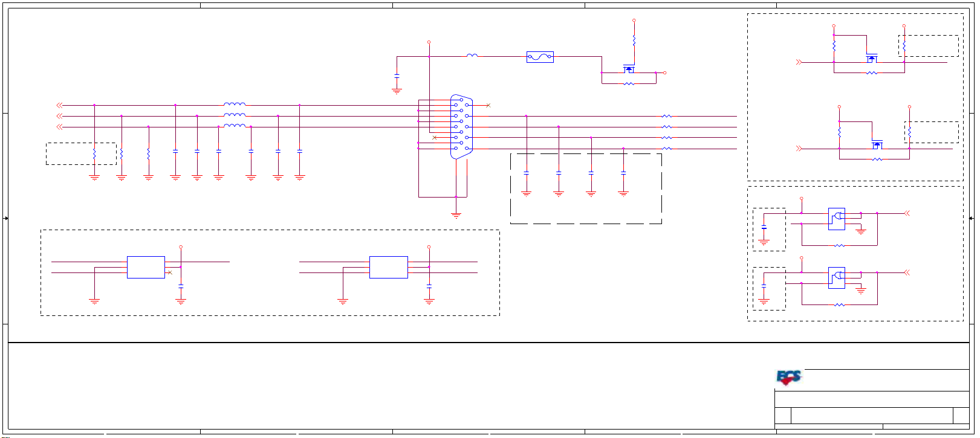The height and width of the screenshot is (438, 980).
Task: Click the power terminal circle above the right IC
Action: click(429, 247)
